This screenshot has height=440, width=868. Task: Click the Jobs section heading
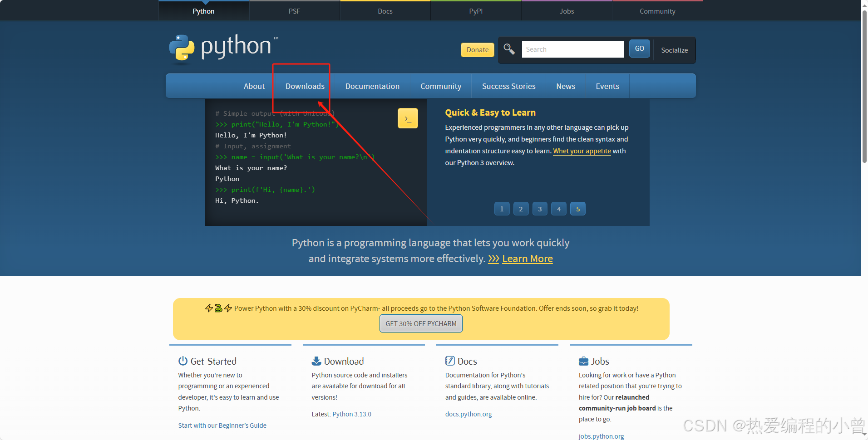coord(600,361)
